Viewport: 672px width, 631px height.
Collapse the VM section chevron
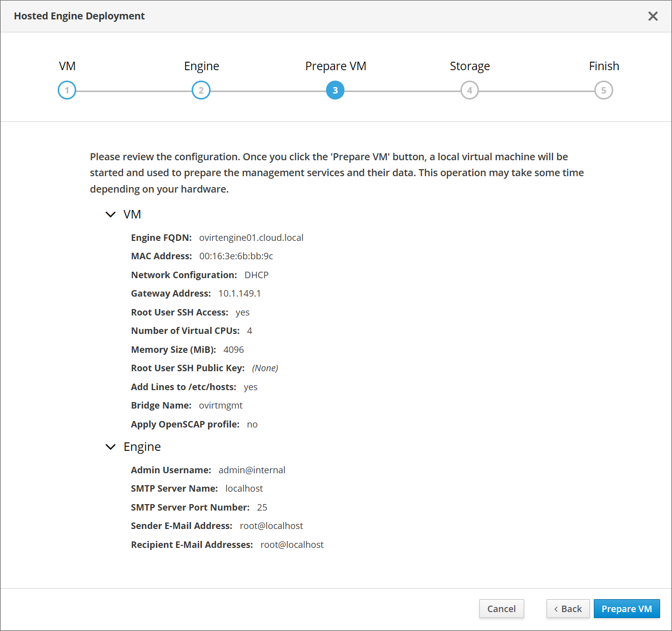pyautogui.click(x=111, y=214)
